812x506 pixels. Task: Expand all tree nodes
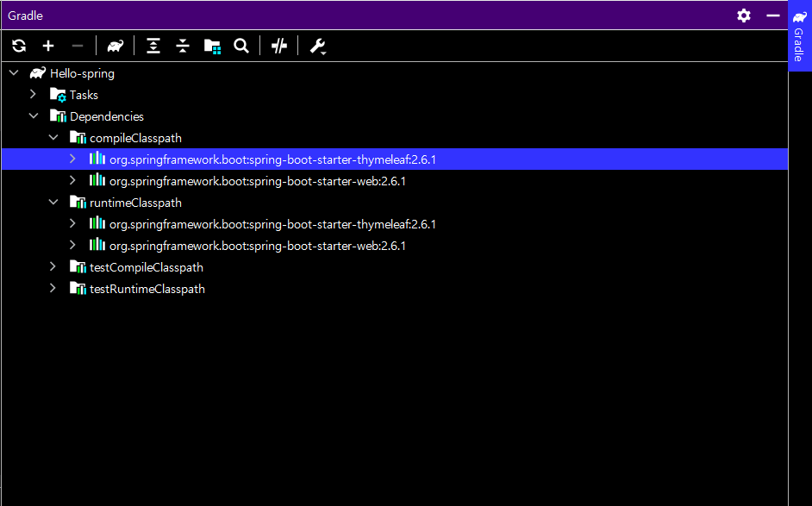pyautogui.click(x=153, y=46)
